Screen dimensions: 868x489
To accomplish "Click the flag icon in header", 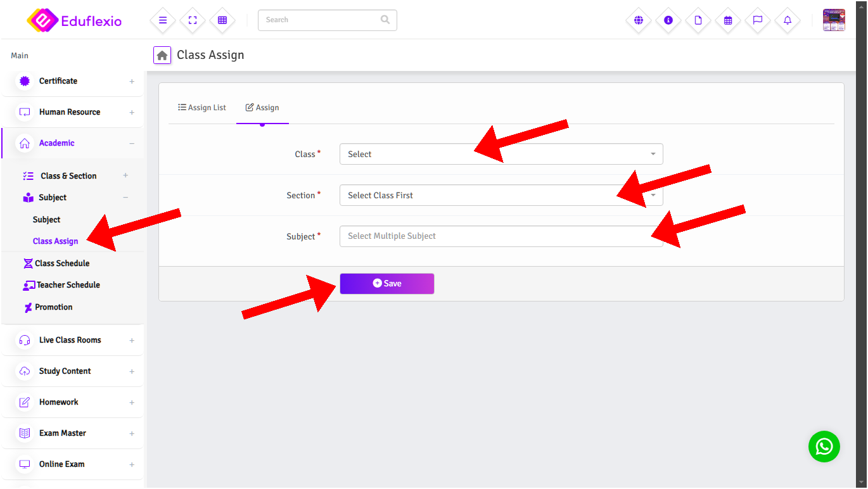I will (x=757, y=20).
